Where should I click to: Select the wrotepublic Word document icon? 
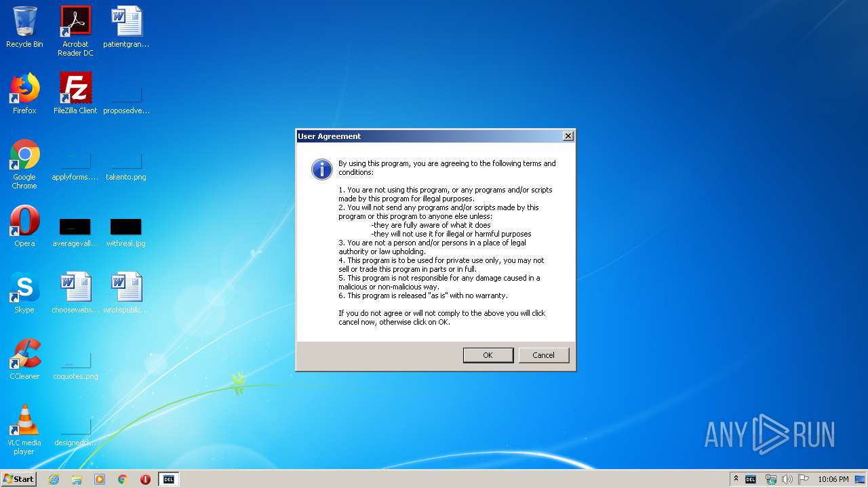click(126, 293)
